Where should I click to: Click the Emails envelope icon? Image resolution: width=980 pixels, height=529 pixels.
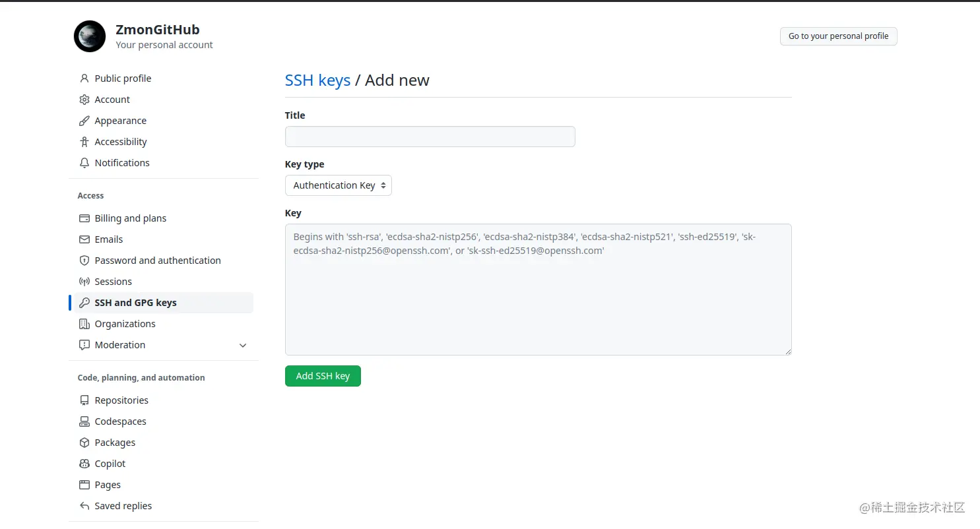84,239
